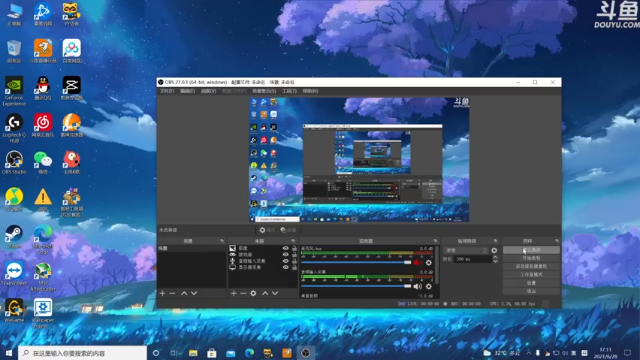
Task: Open the Logitech G HUB desktop icon
Action: [14, 128]
